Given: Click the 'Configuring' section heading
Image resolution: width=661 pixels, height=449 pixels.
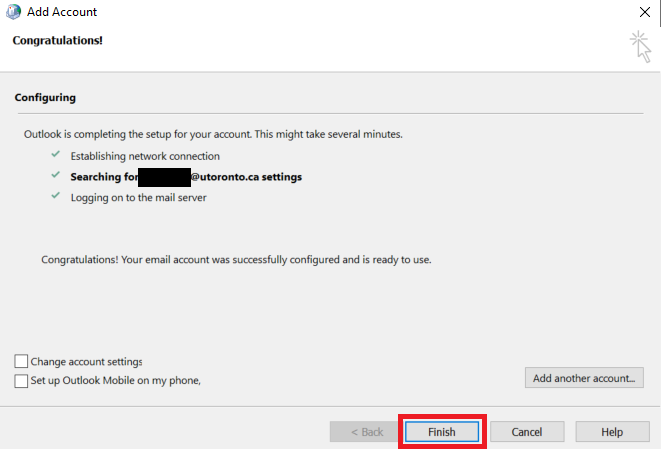Looking at the screenshot, I should [x=45, y=97].
